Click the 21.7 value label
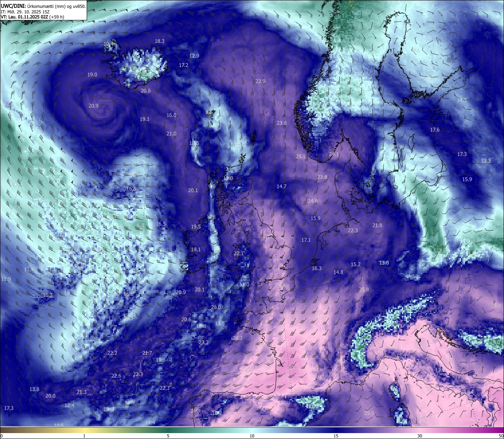504x439 pixels. click(147, 353)
